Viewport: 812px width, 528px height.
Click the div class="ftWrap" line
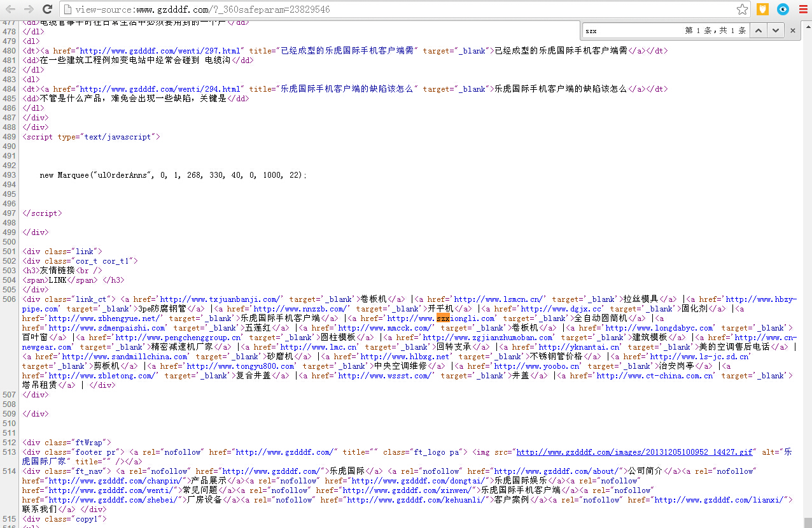point(67,443)
